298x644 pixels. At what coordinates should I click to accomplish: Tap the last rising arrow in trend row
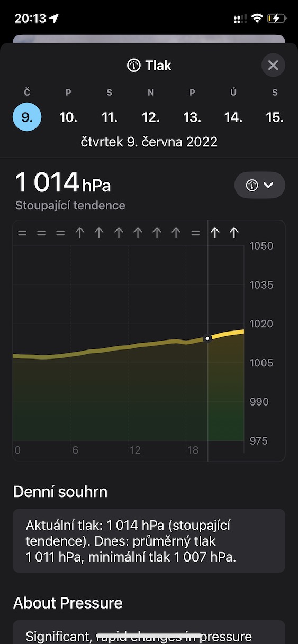click(x=234, y=233)
